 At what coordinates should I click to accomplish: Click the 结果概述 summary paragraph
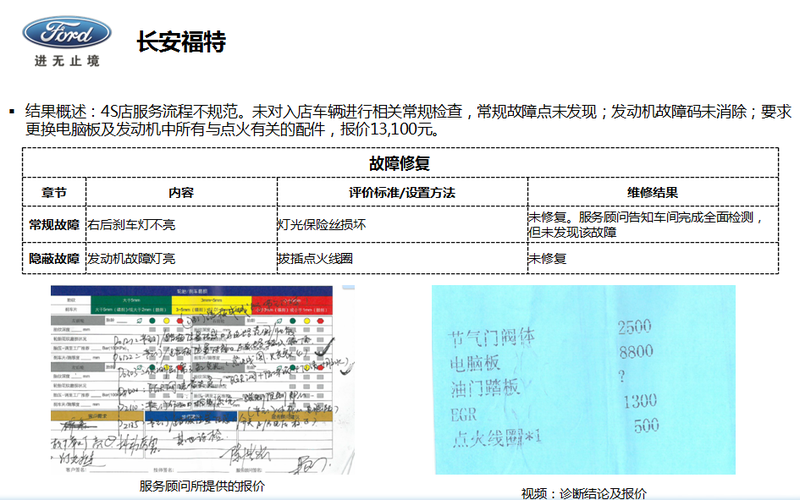(x=408, y=120)
